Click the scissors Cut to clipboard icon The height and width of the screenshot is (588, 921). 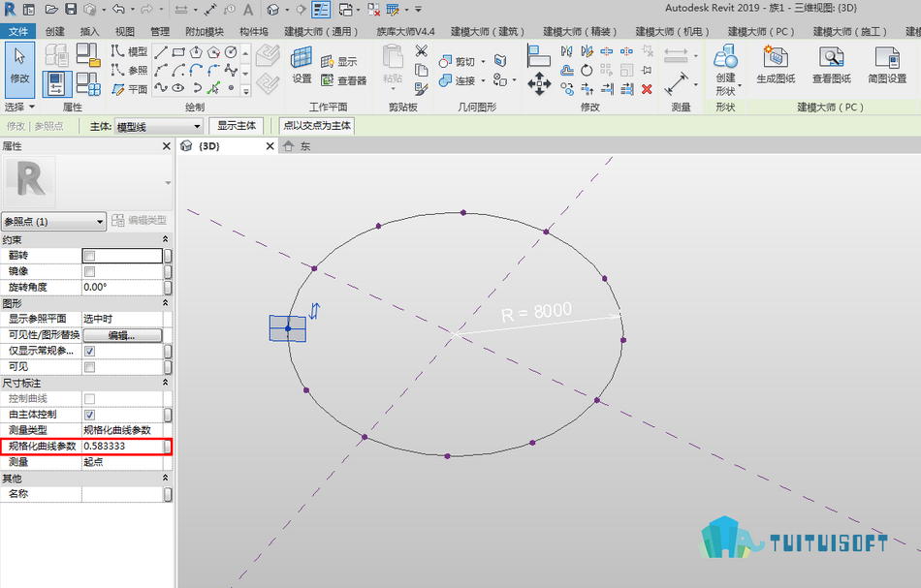[421, 51]
